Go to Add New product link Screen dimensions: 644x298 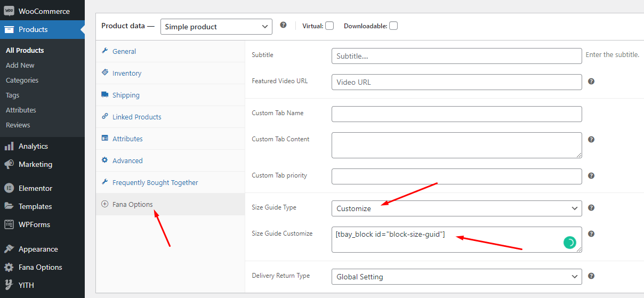coord(20,65)
